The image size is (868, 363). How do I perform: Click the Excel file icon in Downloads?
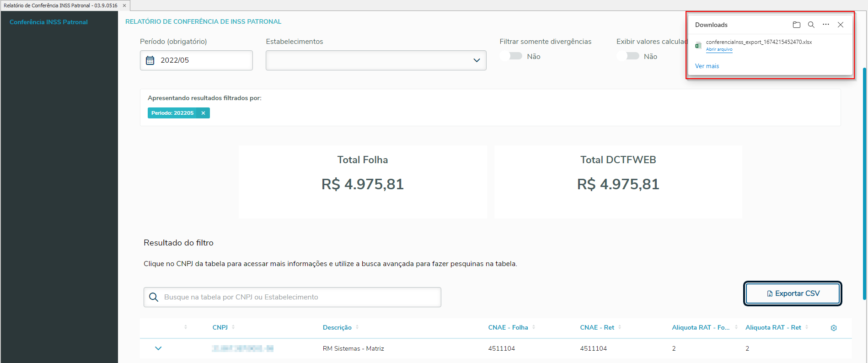tap(698, 45)
